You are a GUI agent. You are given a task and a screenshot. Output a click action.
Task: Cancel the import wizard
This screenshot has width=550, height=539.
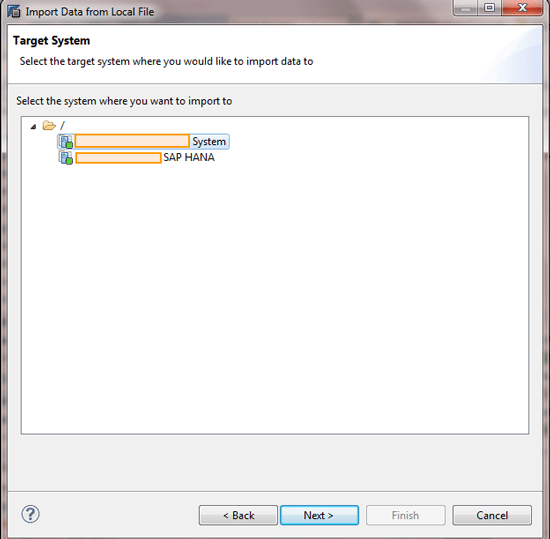tap(492, 515)
